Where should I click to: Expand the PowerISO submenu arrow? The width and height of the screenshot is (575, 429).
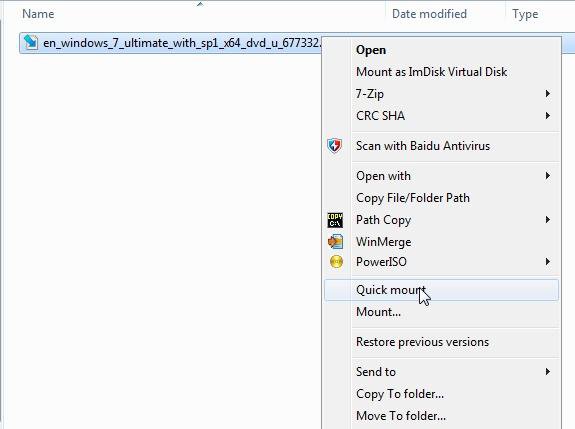click(547, 261)
